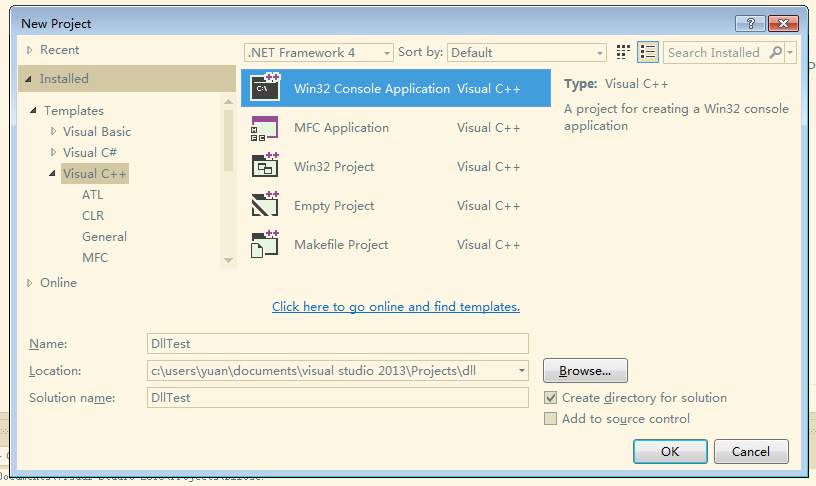Open the .NET Framework 4 dropdown
Image resolution: width=816 pixels, height=486 pixels.
pos(318,53)
